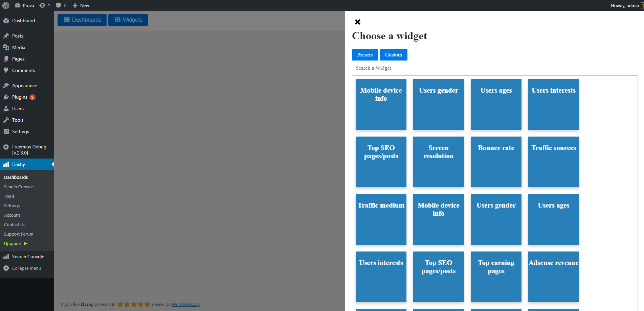Screen dimensions: 644x311
Task: Click the Users person icon in the sidebar
Action: (x=6, y=109)
